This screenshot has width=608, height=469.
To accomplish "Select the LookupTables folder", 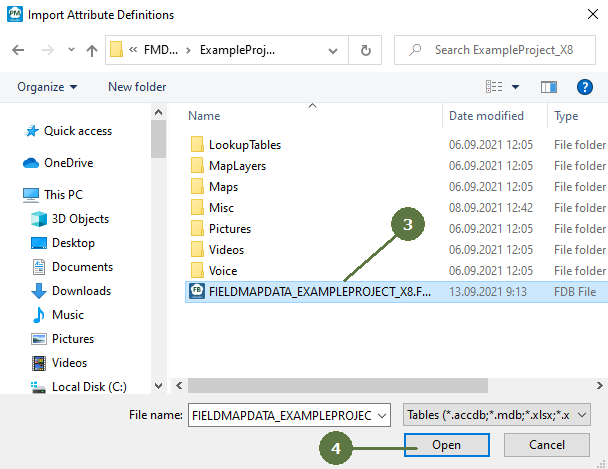I will click(x=244, y=144).
